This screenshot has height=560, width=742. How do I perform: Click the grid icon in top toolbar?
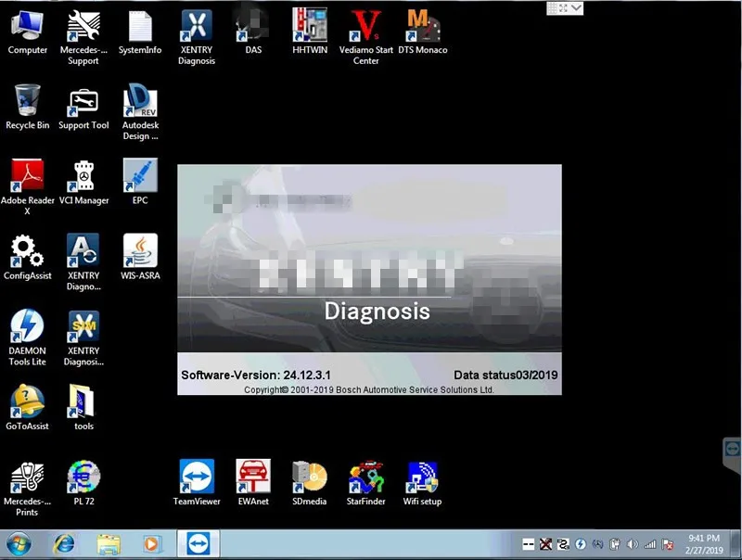pyautogui.click(x=552, y=7)
